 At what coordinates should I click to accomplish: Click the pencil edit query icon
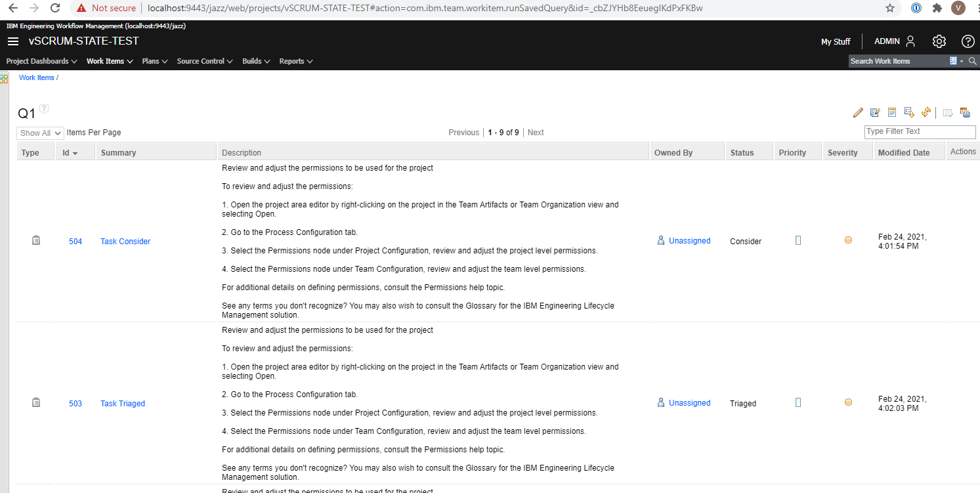(858, 113)
